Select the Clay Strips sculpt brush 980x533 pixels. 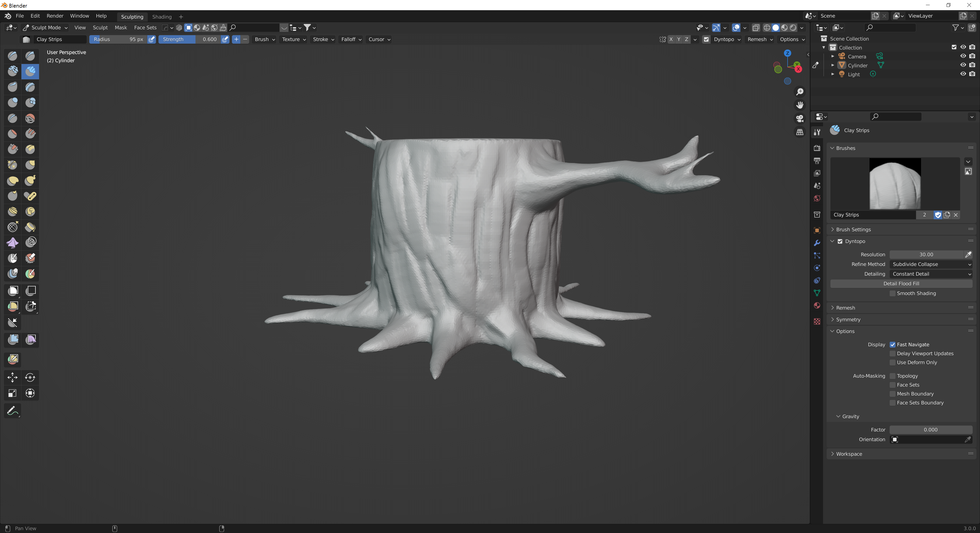tap(30, 71)
